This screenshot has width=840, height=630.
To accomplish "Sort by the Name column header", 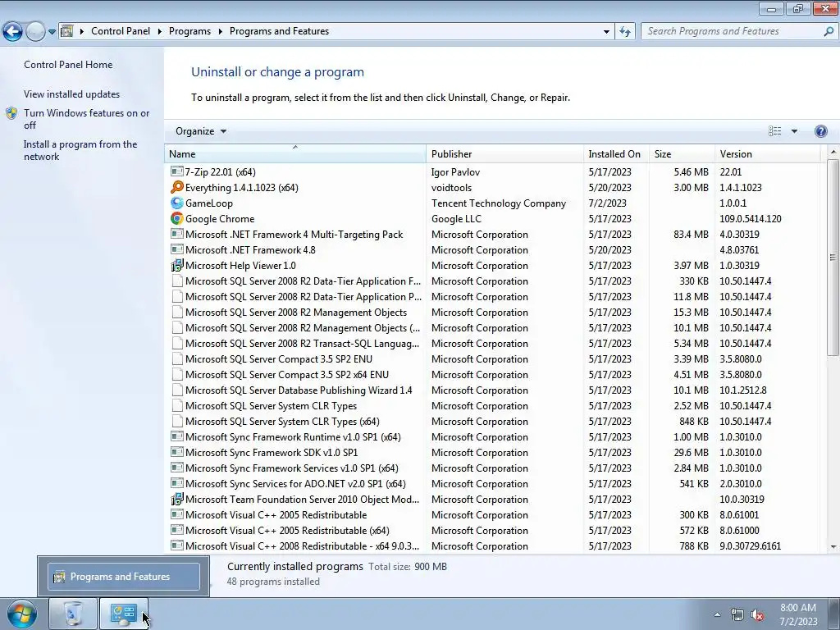I will [x=294, y=153].
